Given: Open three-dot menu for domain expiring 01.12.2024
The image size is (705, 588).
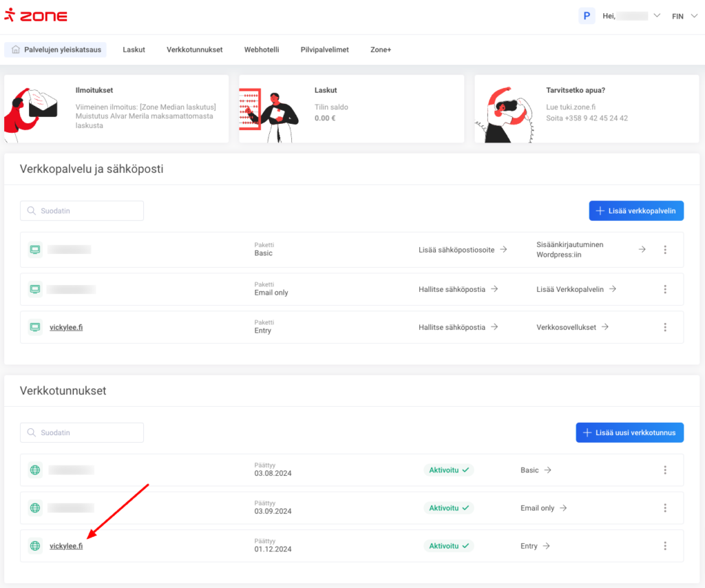Looking at the screenshot, I should [664, 546].
